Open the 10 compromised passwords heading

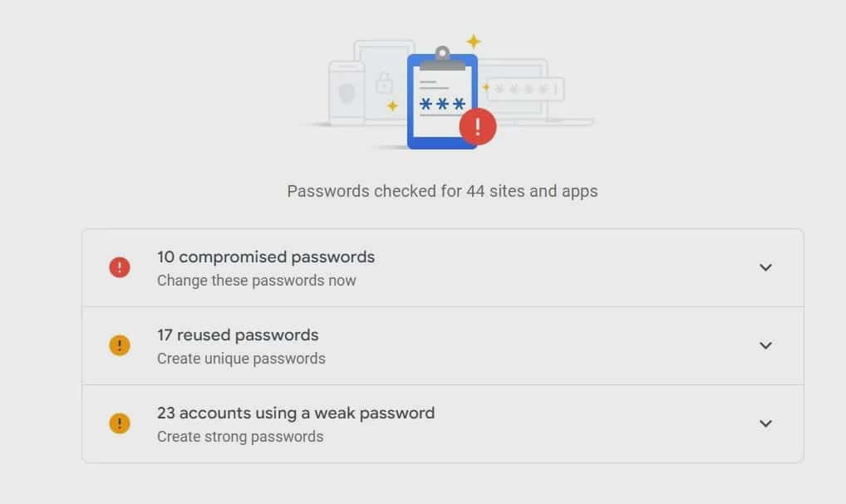(266, 257)
